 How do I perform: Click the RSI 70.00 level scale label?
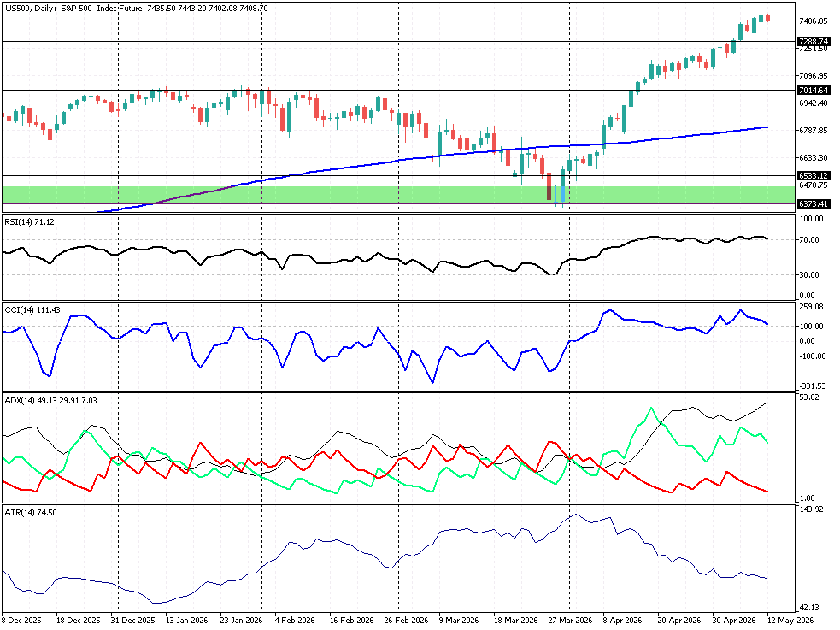(x=809, y=239)
